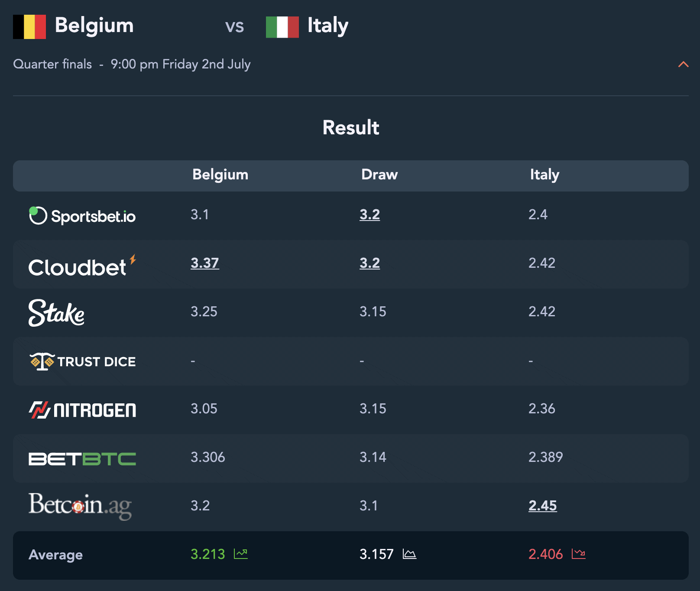Open the Belgium average odds trend chart icon
700x591 pixels.
[241, 554]
